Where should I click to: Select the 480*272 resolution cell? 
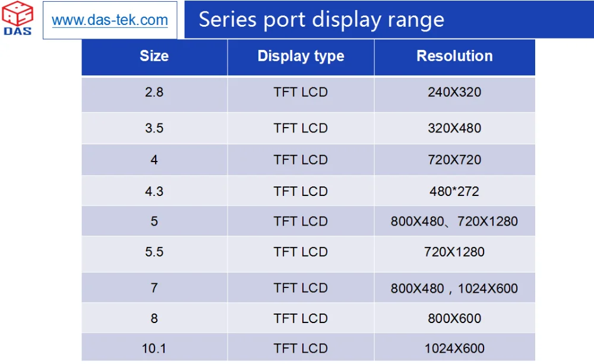454,191
